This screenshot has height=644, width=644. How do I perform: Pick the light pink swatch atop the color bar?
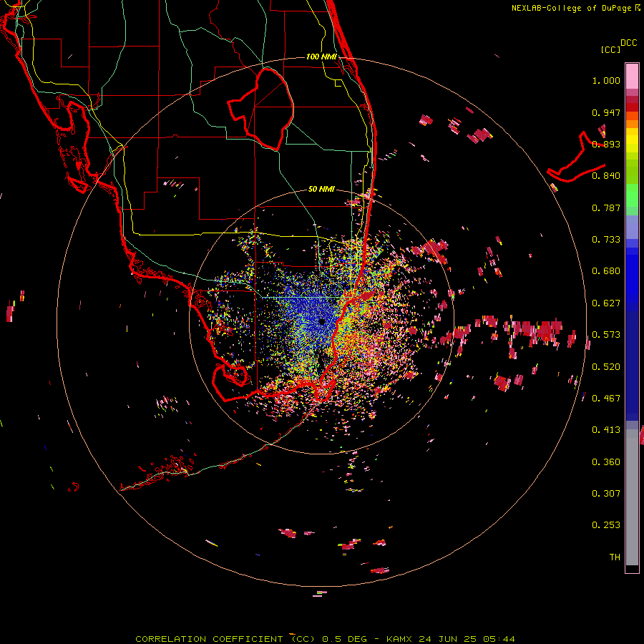point(632,76)
